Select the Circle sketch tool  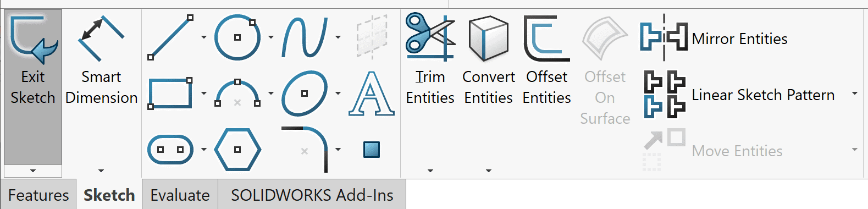236,37
